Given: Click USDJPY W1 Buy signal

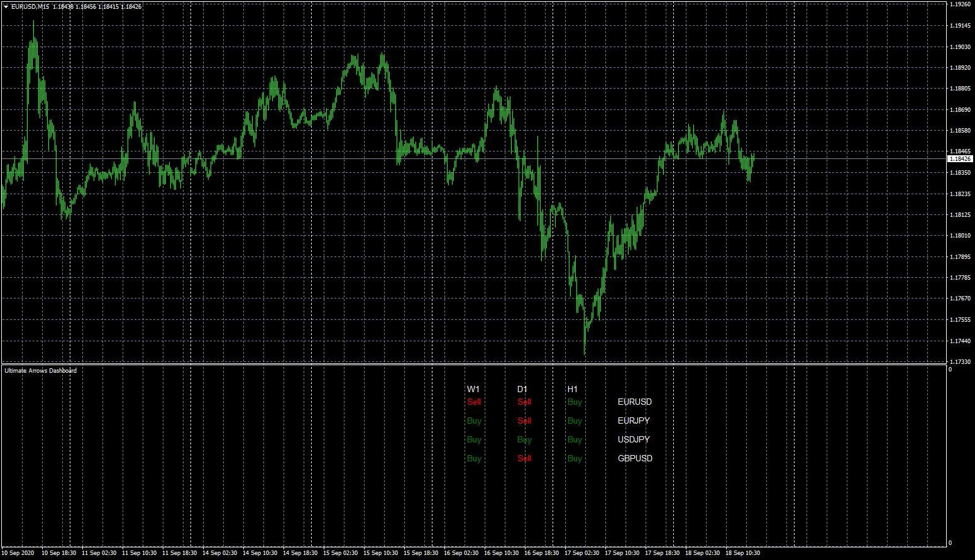Looking at the screenshot, I should point(474,439).
